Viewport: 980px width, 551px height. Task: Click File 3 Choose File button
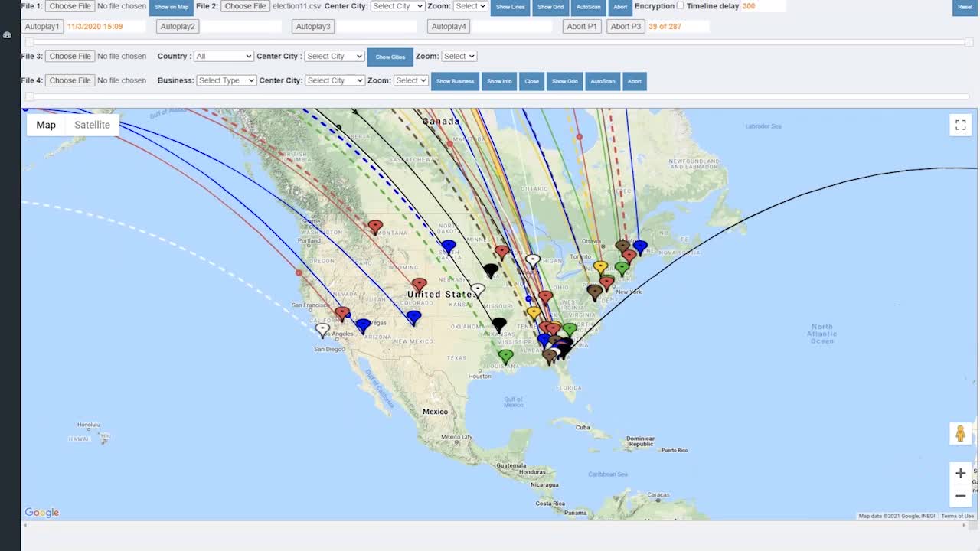(x=70, y=56)
